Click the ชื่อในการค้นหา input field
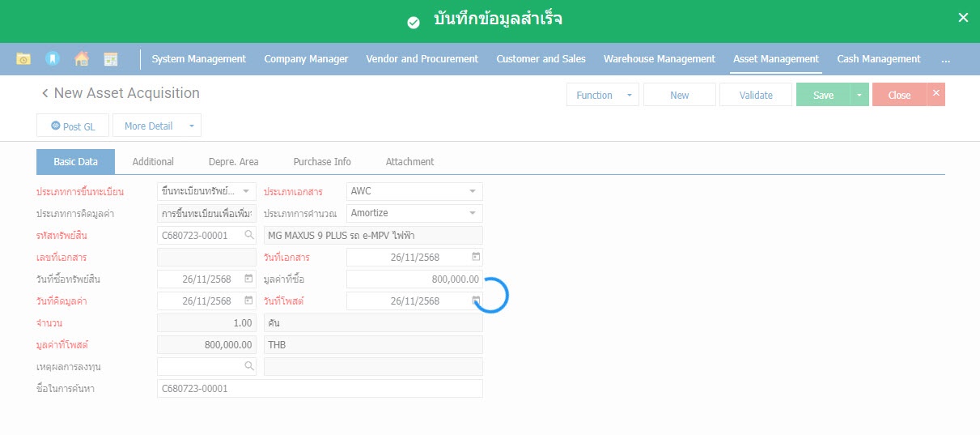Viewport: 980px width, 435px height. point(320,389)
